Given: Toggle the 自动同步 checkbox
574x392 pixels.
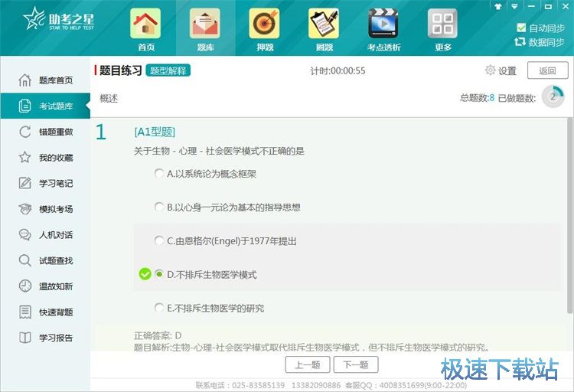Looking at the screenshot, I should [x=521, y=28].
